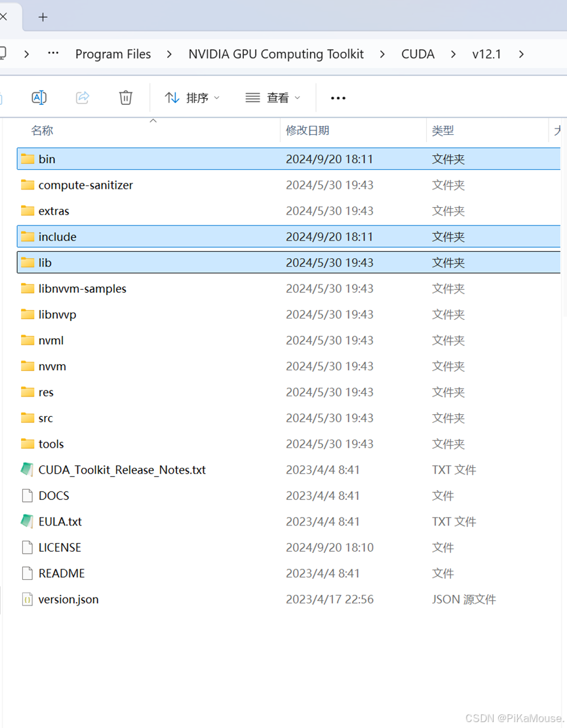The image size is (567, 728).
Task: Click the DOCS file icon
Action: [x=28, y=495]
